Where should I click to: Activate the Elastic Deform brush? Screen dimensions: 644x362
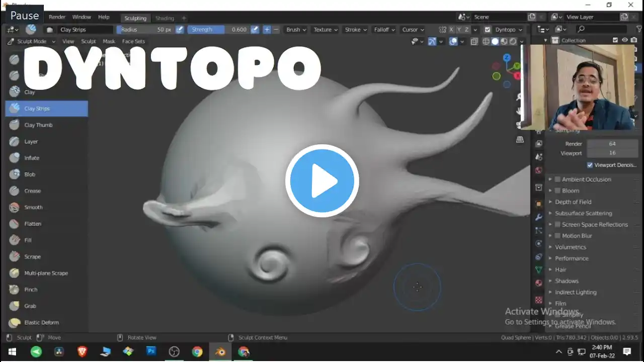41,323
